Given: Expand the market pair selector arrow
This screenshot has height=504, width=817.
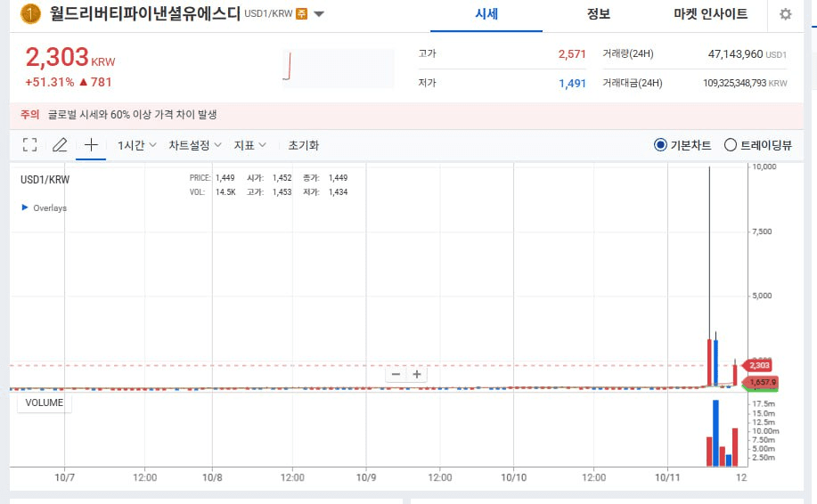Looking at the screenshot, I should (319, 14).
